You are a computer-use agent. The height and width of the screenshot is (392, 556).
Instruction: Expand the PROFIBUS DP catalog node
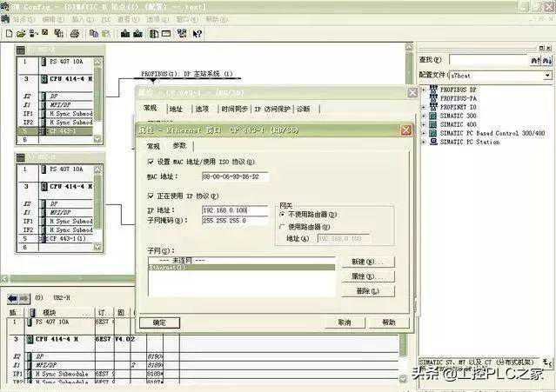[x=424, y=90]
